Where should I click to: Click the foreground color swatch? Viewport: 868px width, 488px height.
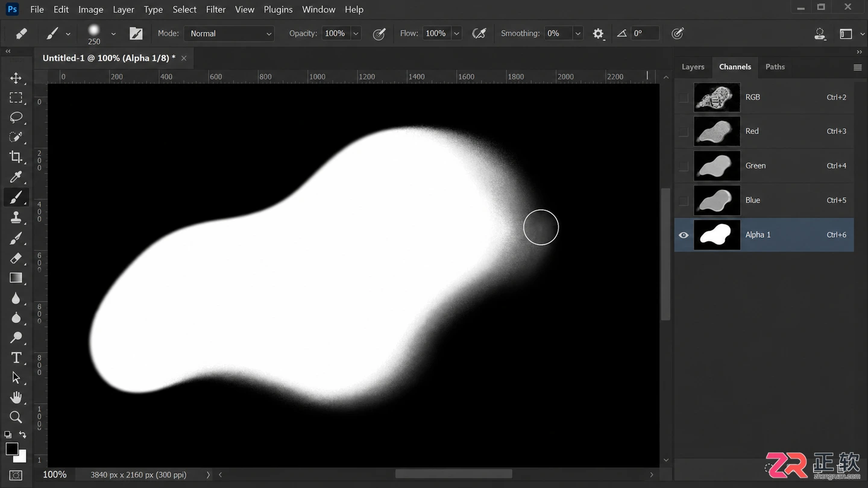point(12,449)
